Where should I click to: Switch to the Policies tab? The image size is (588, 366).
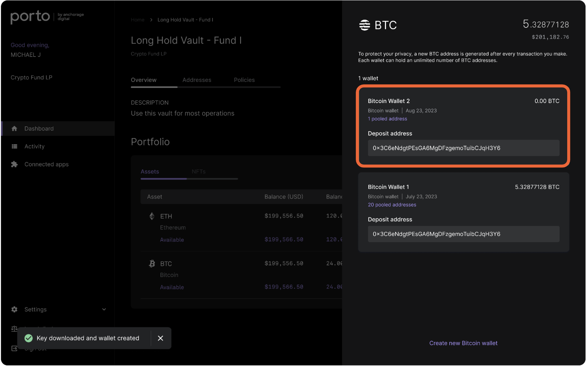pyautogui.click(x=244, y=80)
